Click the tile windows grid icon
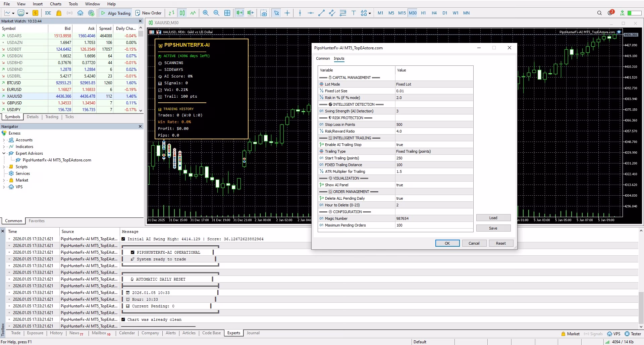The image size is (644, 345). click(x=227, y=13)
